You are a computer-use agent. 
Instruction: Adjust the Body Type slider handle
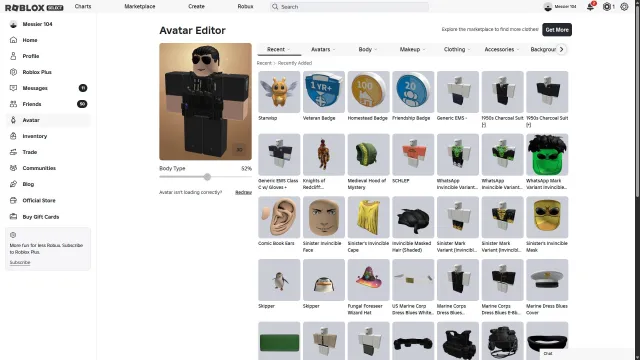coord(207,177)
